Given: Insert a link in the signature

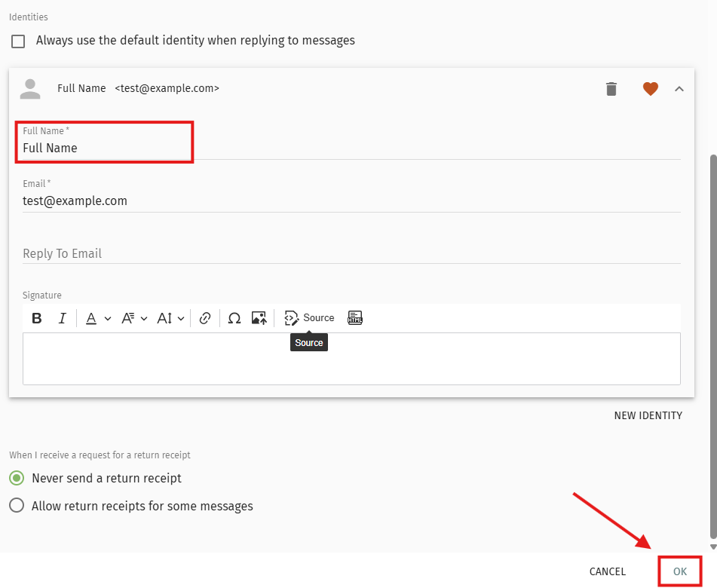Looking at the screenshot, I should tap(204, 318).
